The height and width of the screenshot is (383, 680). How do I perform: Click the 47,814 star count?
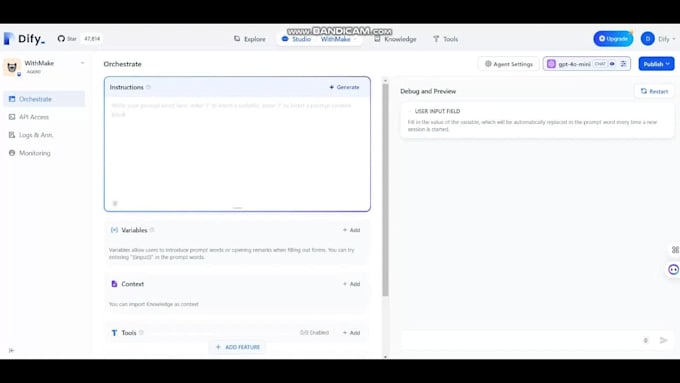[x=92, y=39]
